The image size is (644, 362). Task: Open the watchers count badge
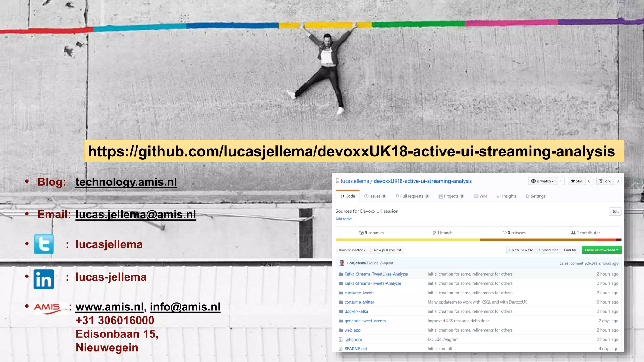(x=561, y=181)
